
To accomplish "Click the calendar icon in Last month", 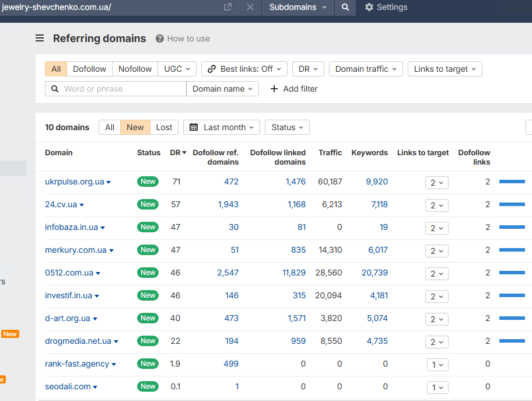I will 194,127.
